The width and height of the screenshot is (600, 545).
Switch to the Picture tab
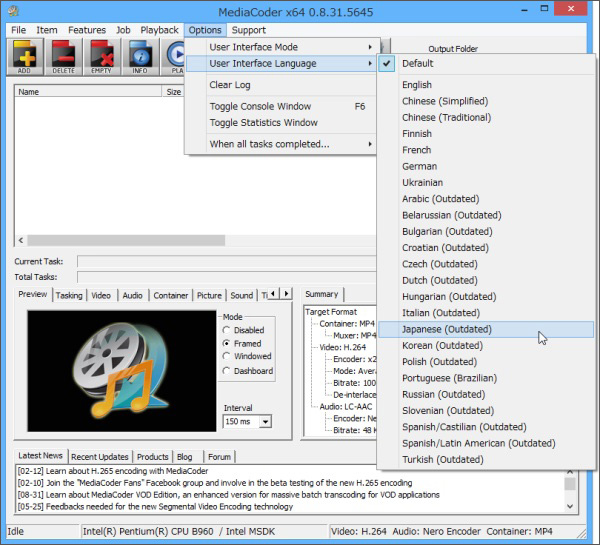[x=209, y=295]
